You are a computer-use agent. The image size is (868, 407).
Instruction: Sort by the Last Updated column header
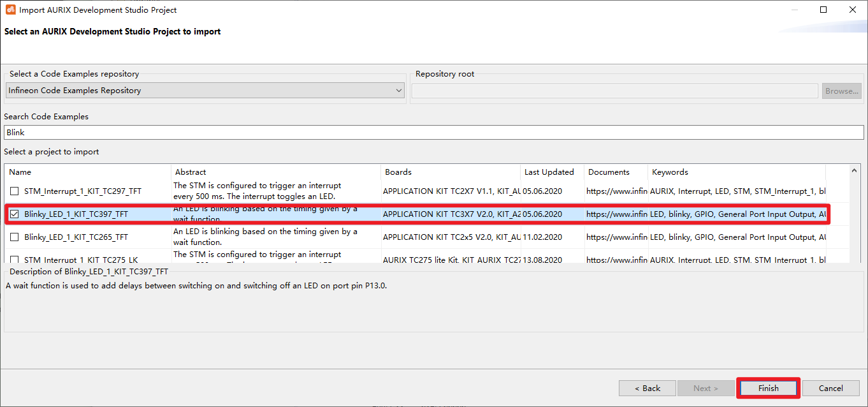pos(552,172)
